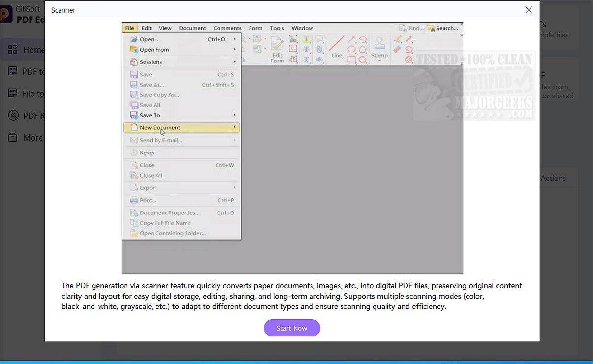Choose Print... in the File menu
This screenshot has height=364, width=593.
(x=181, y=200)
